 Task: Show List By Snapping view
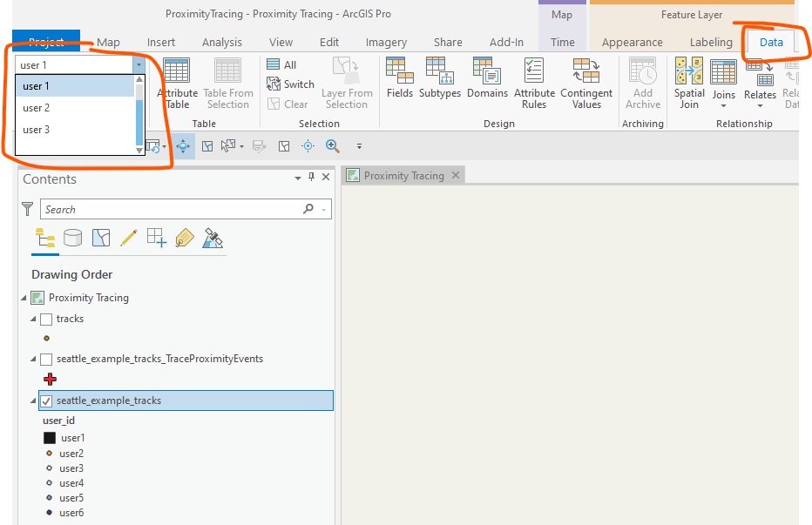coord(157,239)
